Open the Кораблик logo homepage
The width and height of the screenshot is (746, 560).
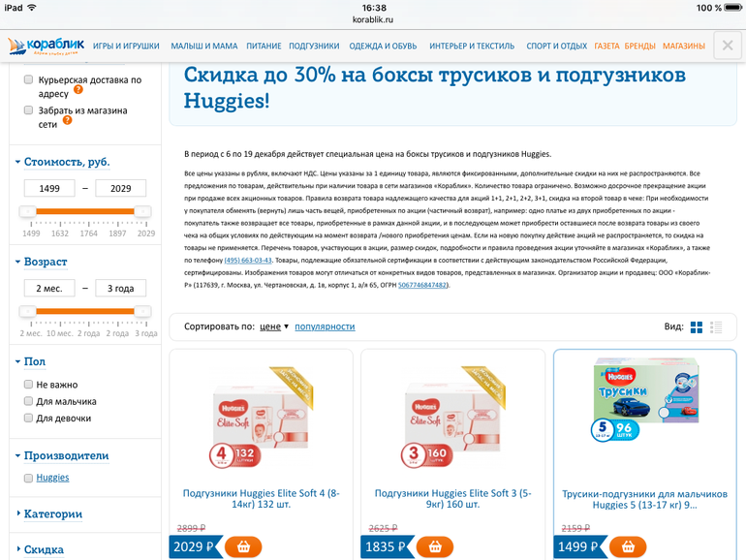pos(47,46)
